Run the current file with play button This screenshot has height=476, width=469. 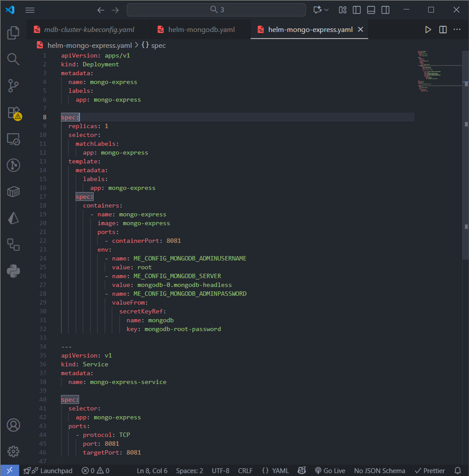point(428,30)
